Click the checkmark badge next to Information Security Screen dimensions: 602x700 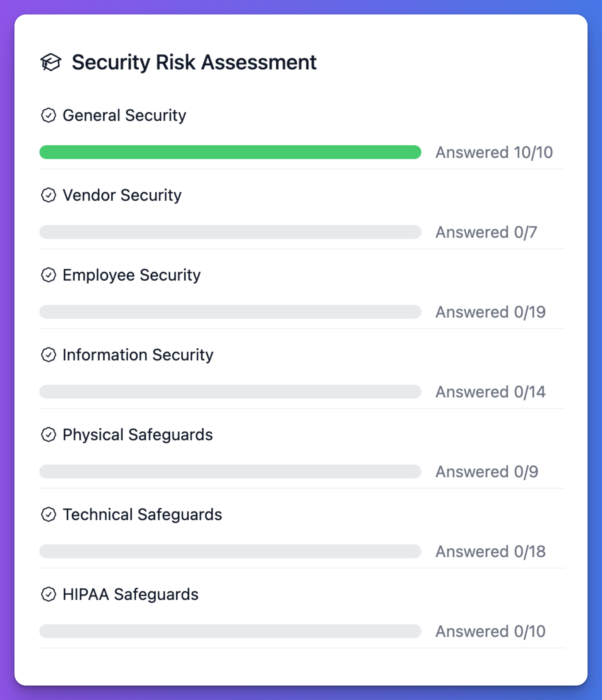(48, 355)
